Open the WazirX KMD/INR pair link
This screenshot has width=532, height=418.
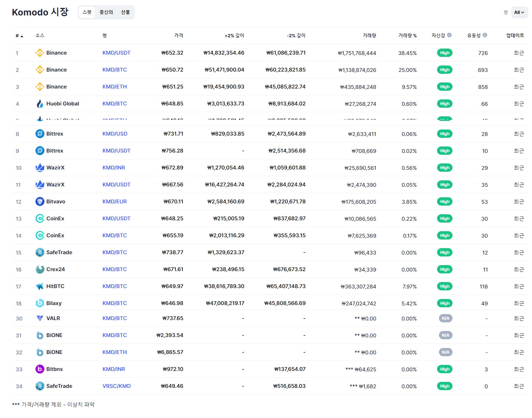click(x=114, y=168)
